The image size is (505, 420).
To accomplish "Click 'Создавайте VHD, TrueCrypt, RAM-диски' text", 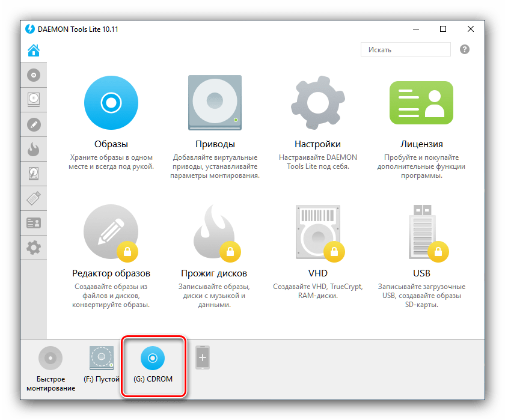I will pyautogui.click(x=318, y=291).
